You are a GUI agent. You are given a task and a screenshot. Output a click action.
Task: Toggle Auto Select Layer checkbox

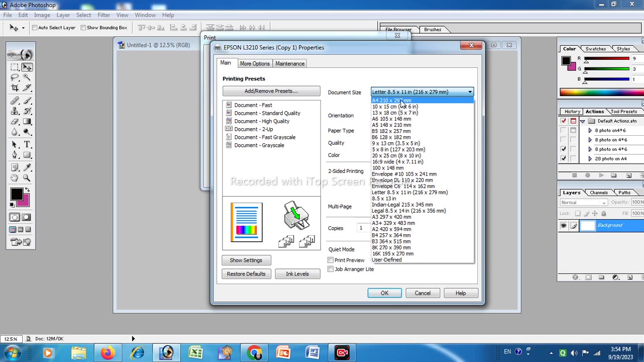tap(35, 28)
